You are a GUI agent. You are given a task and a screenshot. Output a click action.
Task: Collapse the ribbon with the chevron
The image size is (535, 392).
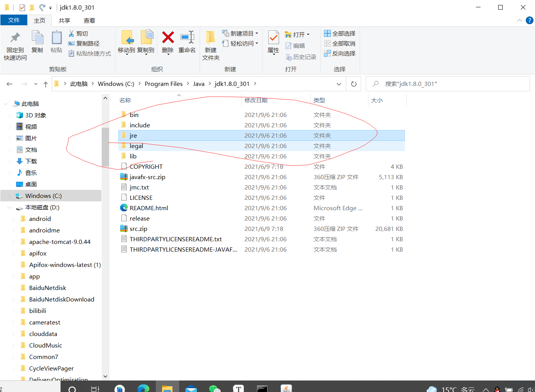coord(520,20)
